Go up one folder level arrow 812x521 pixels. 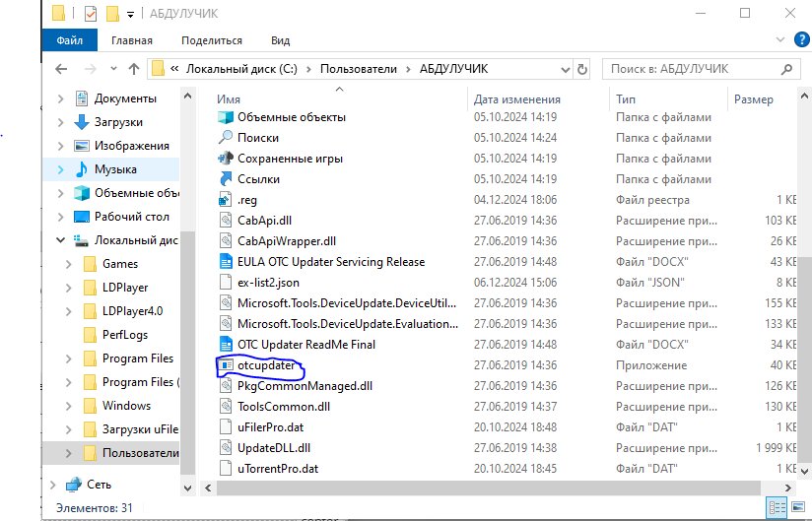pyautogui.click(x=134, y=69)
